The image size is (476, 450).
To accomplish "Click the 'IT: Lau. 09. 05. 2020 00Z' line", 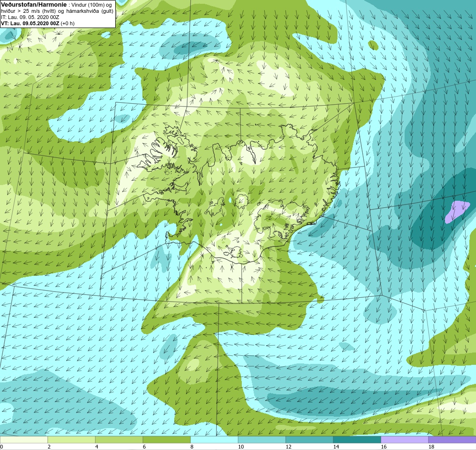I will click(x=30, y=17).
